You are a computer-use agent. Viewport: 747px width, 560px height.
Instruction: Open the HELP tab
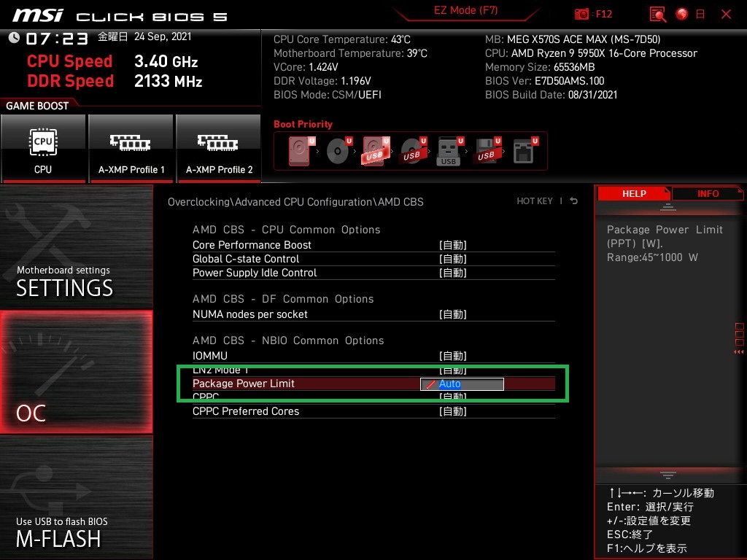(x=634, y=194)
